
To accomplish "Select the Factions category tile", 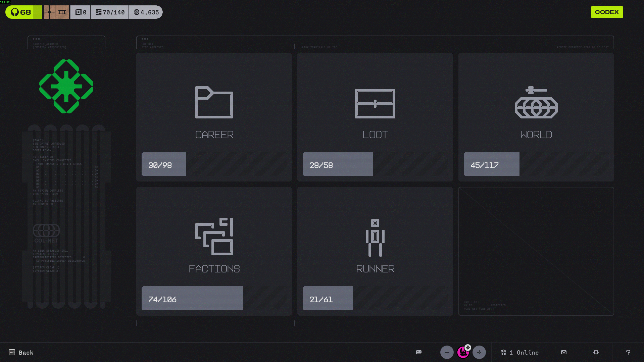I will coord(214,245).
